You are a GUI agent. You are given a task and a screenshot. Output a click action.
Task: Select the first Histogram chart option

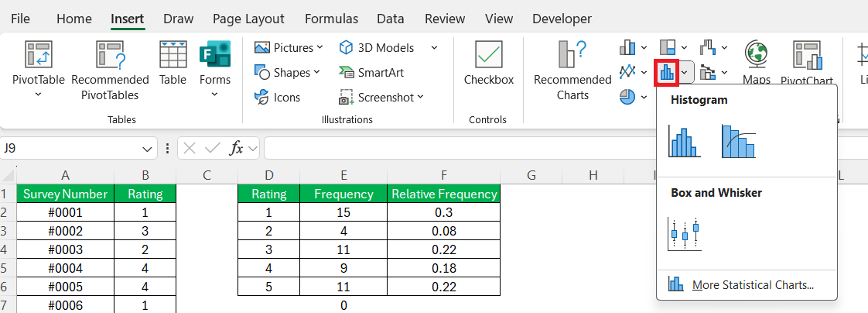tap(685, 142)
